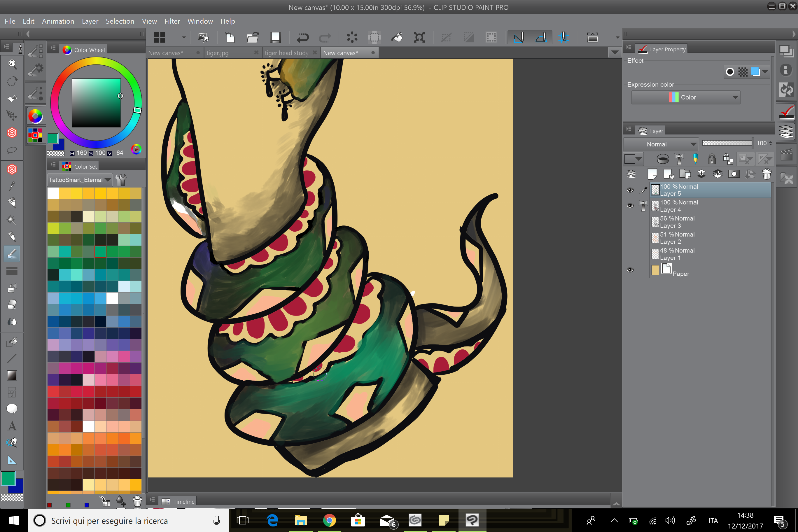
Task: Select the Magnifier zoom tool
Action: click(x=12, y=64)
